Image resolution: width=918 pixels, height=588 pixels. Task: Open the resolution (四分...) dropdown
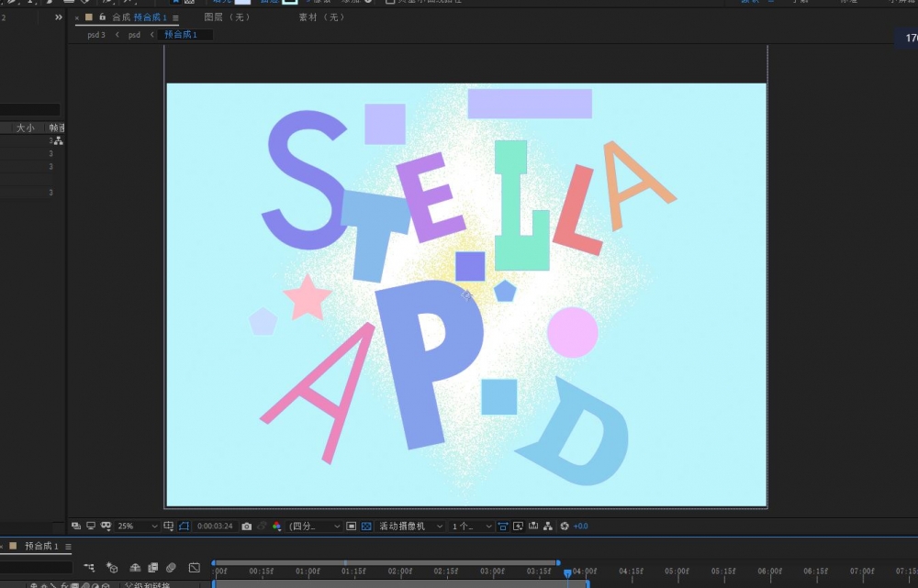click(x=314, y=527)
